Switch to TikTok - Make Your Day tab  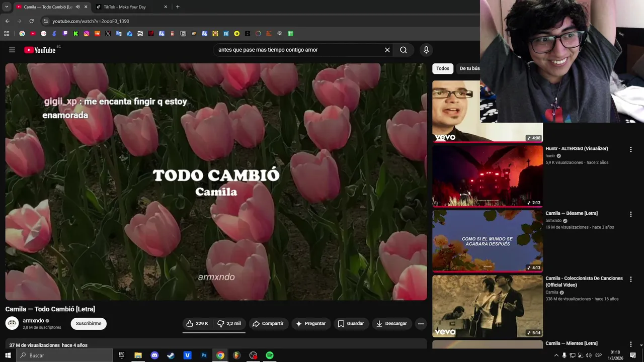124,7
